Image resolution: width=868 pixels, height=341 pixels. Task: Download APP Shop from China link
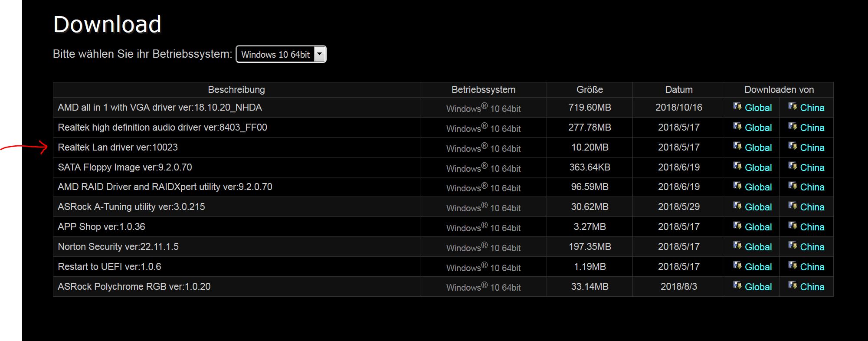point(812,227)
